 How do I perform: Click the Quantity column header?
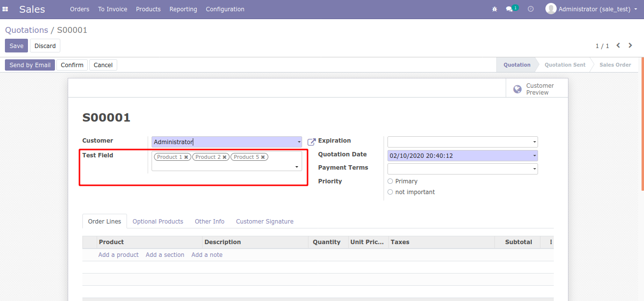point(328,242)
